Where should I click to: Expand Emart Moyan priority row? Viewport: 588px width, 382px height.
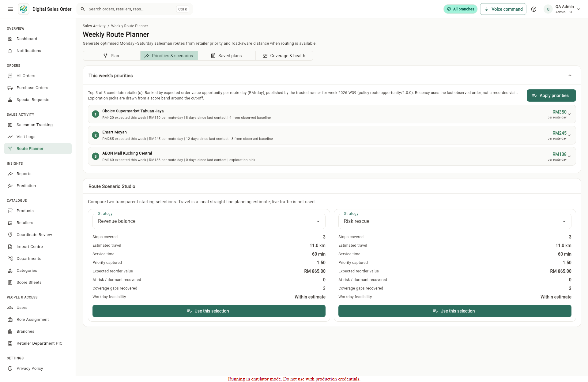(332, 135)
